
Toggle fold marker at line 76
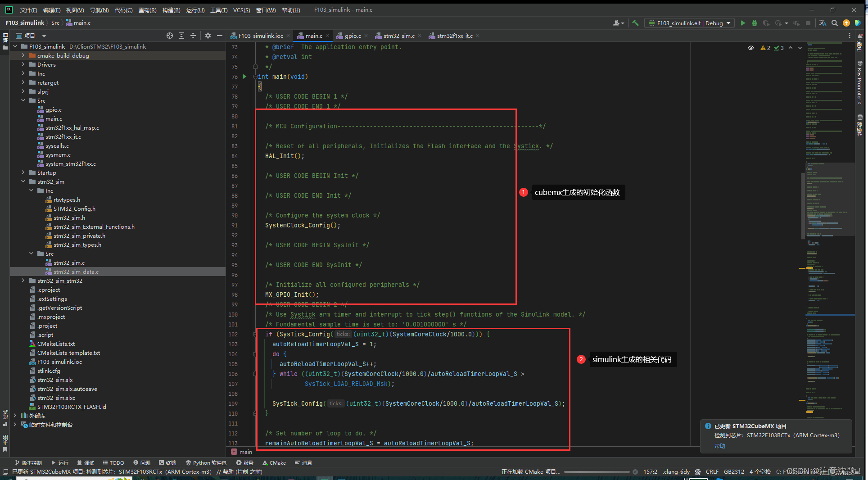[x=255, y=77]
